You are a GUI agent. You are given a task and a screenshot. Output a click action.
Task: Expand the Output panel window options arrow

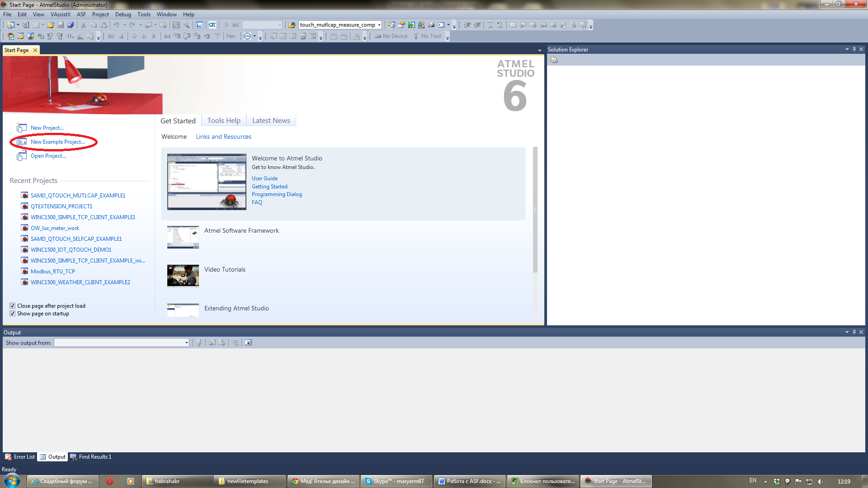pyautogui.click(x=847, y=332)
